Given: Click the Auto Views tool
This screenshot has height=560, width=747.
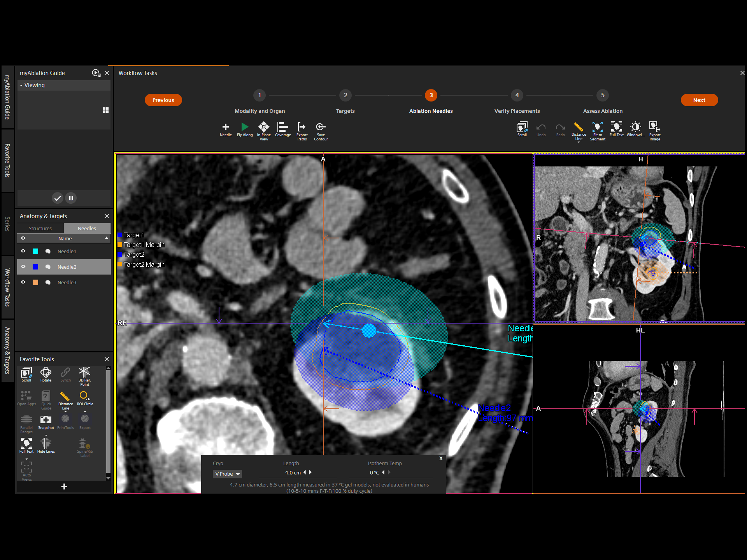Looking at the screenshot, I should [26, 471].
